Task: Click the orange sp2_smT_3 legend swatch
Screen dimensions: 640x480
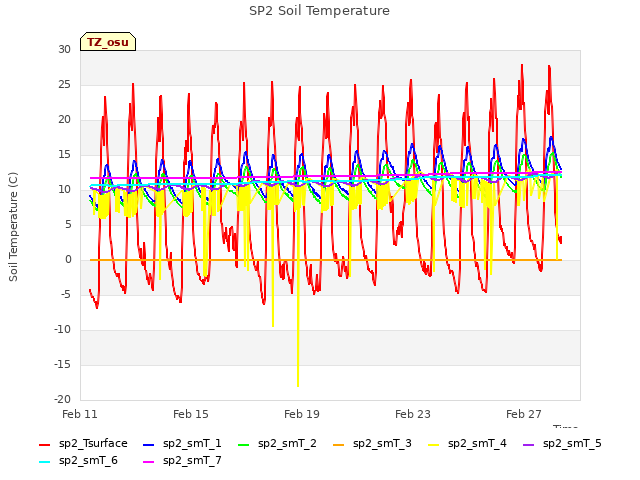Action: tap(339, 444)
